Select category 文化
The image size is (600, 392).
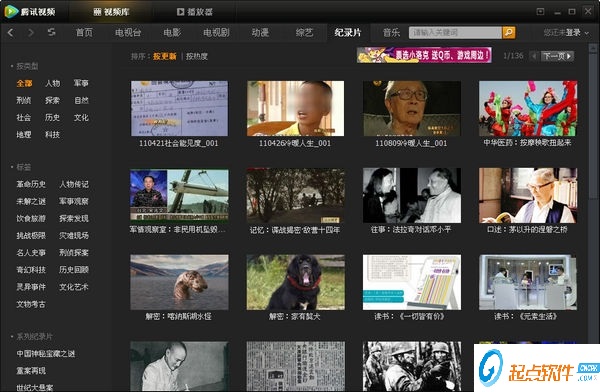81,118
